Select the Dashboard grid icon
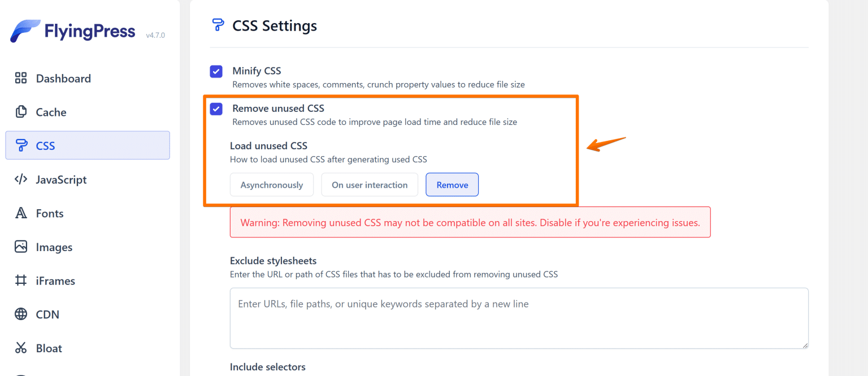The height and width of the screenshot is (376, 868). coord(21,78)
